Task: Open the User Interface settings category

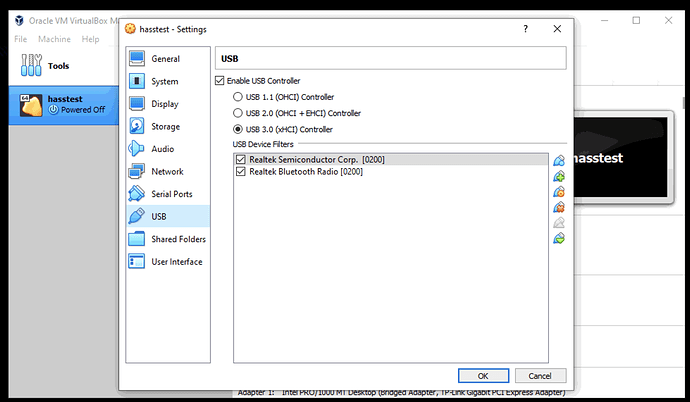Action: click(x=168, y=262)
